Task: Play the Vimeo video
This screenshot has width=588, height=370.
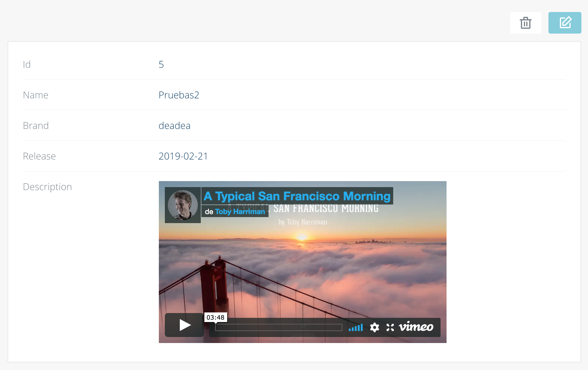Action: [x=184, y=325]
